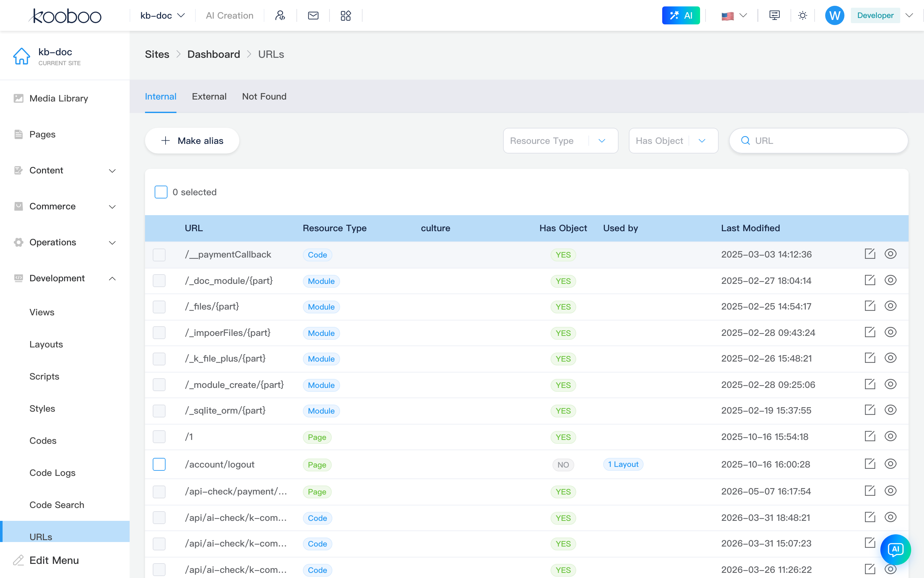Preview /_files/{part} with eye icon

890,306
